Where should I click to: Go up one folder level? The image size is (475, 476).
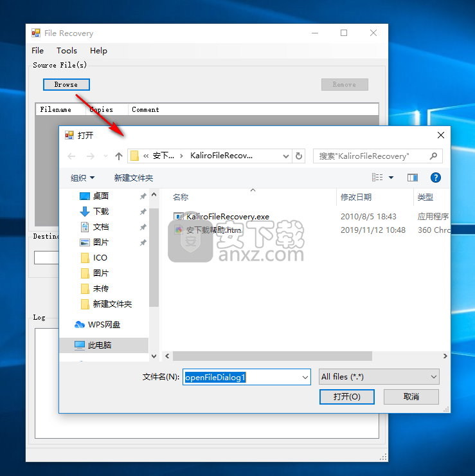pos(119,156)
